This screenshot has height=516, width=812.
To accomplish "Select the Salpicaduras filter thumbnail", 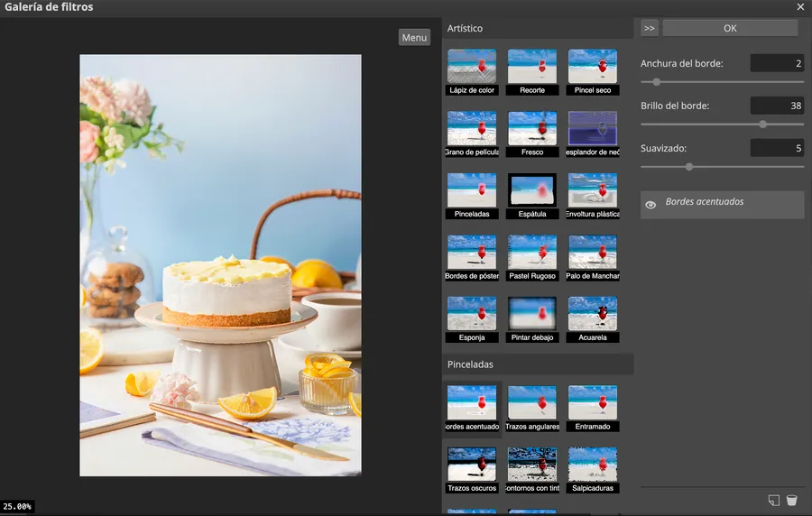I will click(593, 469).
